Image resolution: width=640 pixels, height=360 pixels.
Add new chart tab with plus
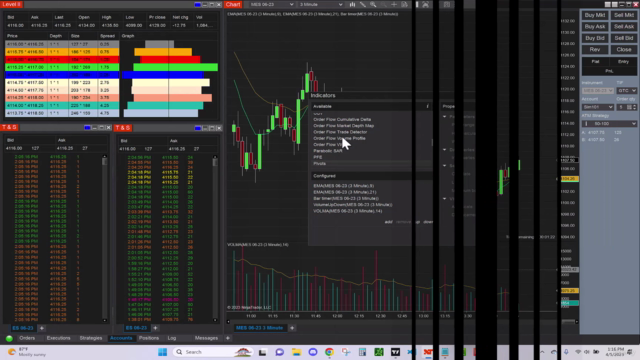pos(292,328)
